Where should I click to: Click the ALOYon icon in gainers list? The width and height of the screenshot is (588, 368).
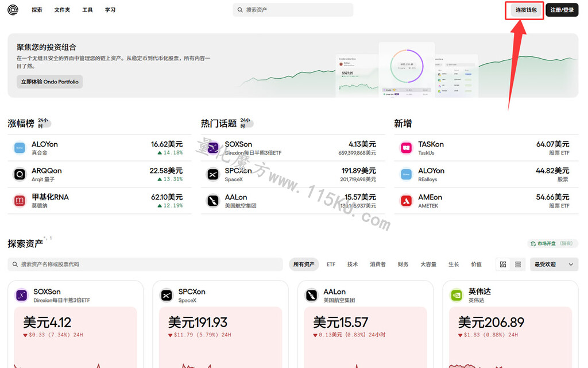pyautogui.click(x=20, y=148)
